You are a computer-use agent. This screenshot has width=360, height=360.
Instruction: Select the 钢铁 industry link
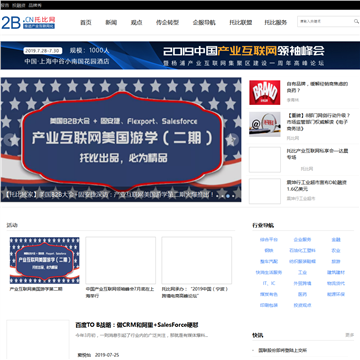pos(269,251)
